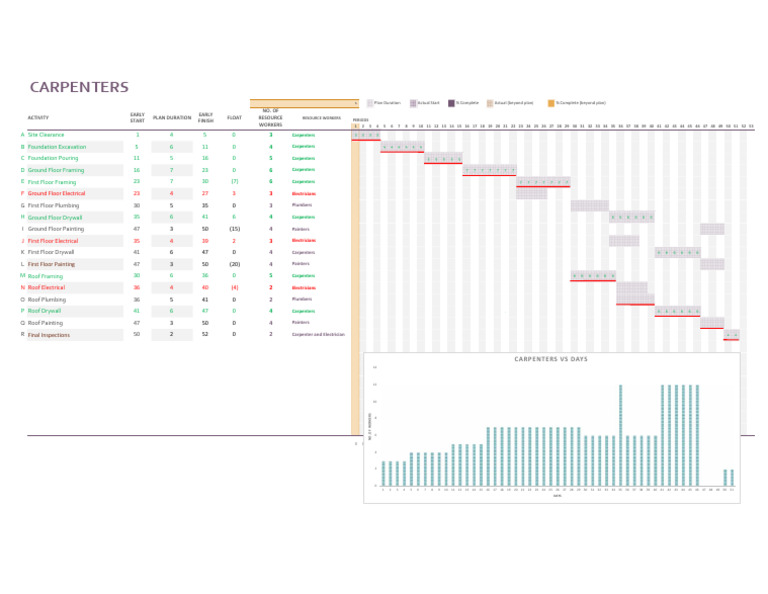Image resolution: width=768 pixels, height=594 pixels.
Task: Click the % Complete legend swatch
Action: point(452,103)
